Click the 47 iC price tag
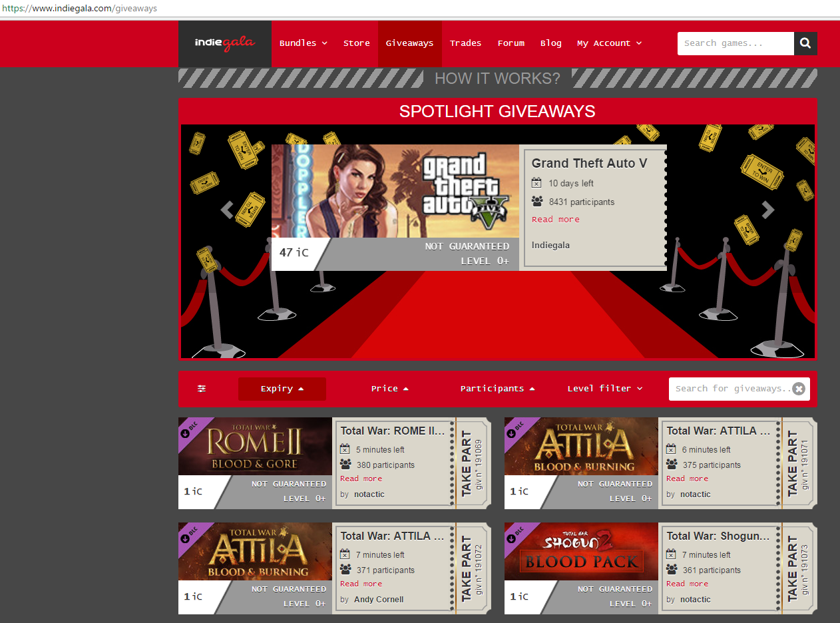 (294, 253)
